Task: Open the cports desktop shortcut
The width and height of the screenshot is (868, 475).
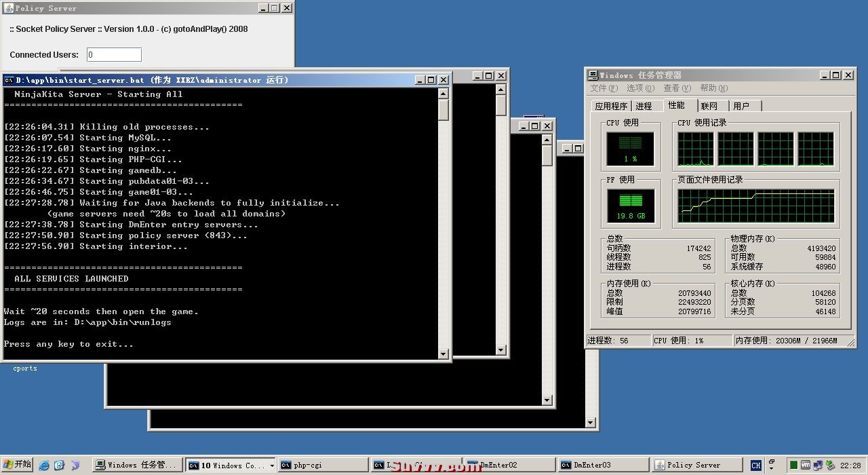Action: coord(25,368)
